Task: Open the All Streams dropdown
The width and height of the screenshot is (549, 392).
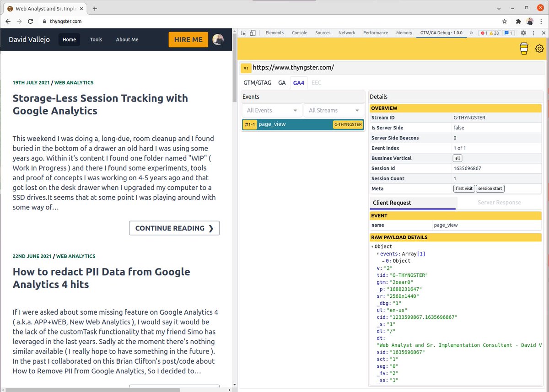Action: click(x=334, y=110)
